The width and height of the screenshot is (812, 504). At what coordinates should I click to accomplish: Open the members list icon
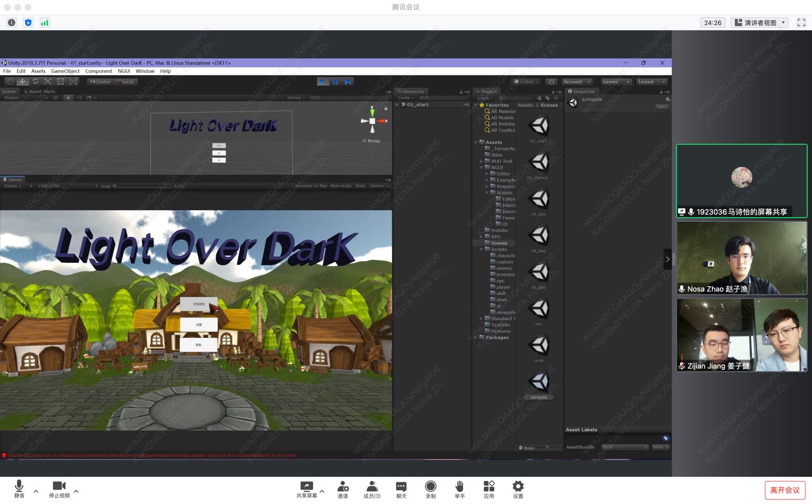[x=372, y=487]
